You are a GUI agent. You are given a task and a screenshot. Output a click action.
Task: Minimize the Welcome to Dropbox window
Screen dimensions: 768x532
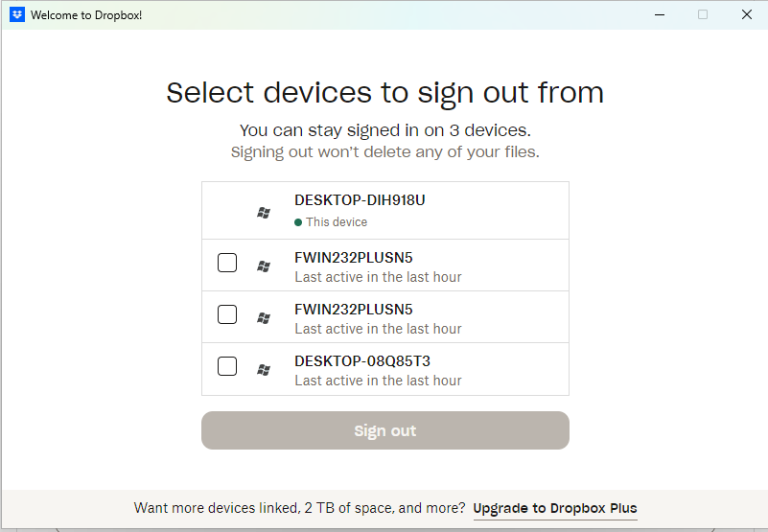(659, 14)
